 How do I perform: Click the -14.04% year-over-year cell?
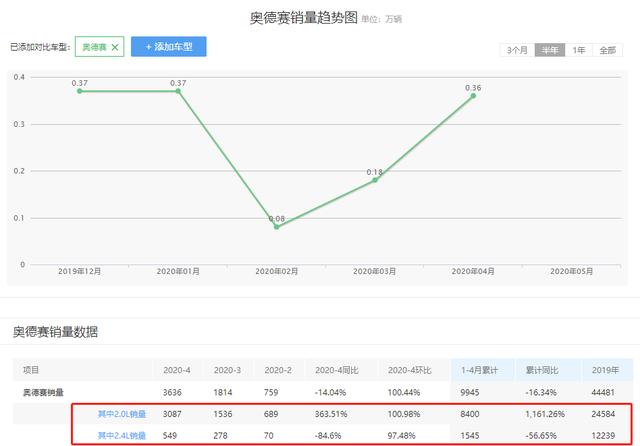click(330, 392)
